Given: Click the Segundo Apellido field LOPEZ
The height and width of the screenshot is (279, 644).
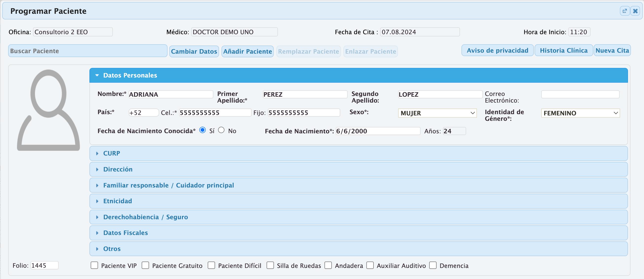Looking at the screenshot, I should point(440,94).
